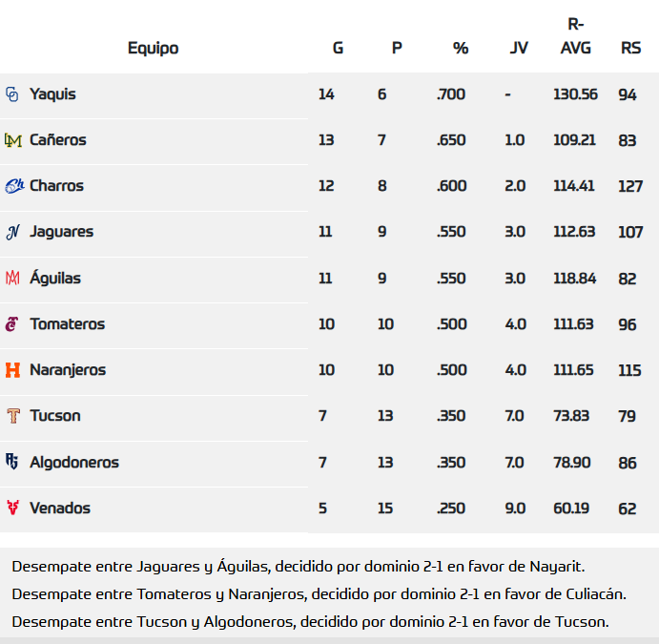Click the % percentage column header
Viewport: 659px width, 644px height.
click(461, 48)
